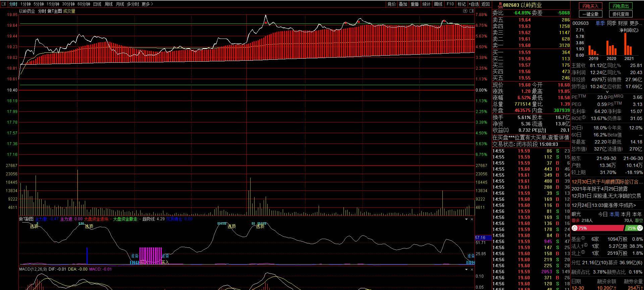Screen dimensions: 644x290
Task: Click the thumbs-up bullish vote icon
Action: click(x=575, y=228)
